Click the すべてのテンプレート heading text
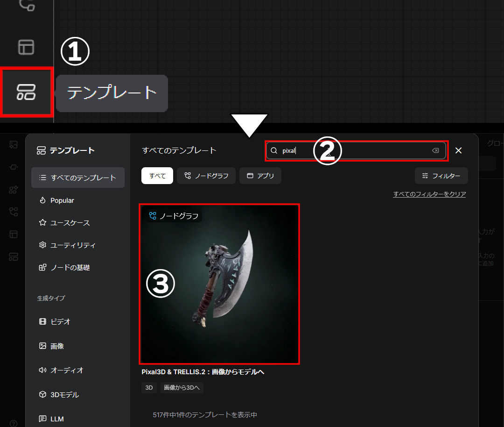This screenshot has height=427, width=504. pyautogui.click(x=179, y=150)
